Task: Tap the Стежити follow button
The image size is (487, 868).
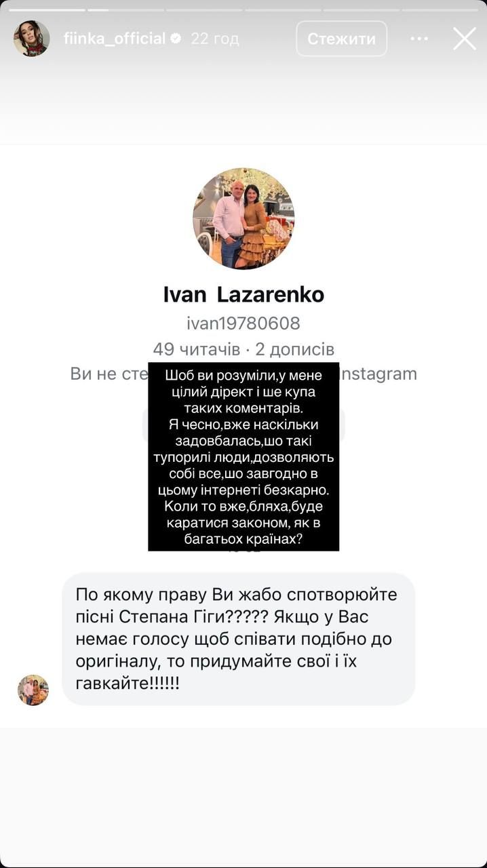Action: click(x=342, y=39)
